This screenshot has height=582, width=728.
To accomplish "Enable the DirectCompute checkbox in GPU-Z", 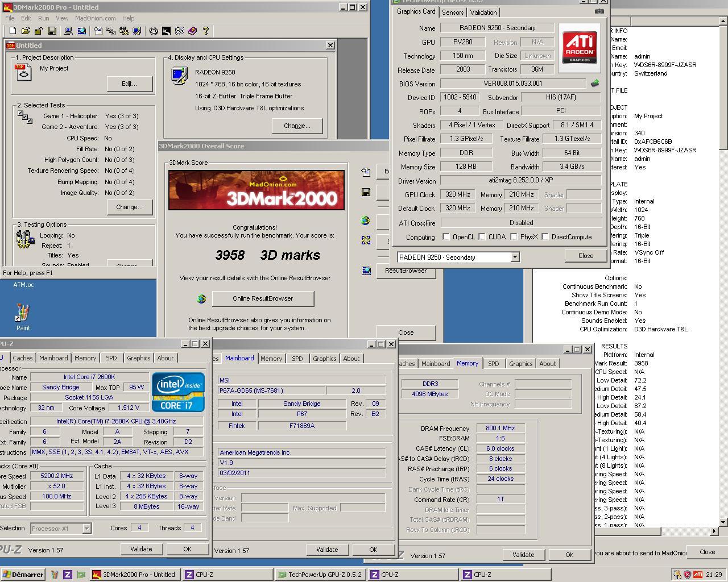I will [545, 237].
